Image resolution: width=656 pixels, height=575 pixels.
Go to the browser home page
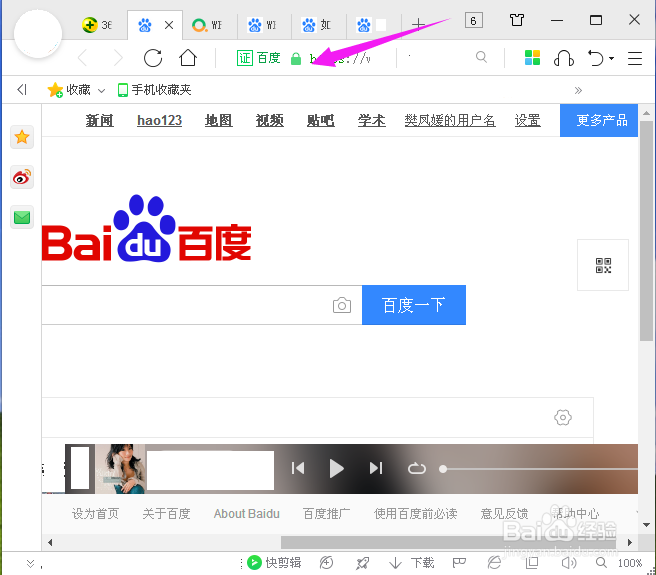188,58
